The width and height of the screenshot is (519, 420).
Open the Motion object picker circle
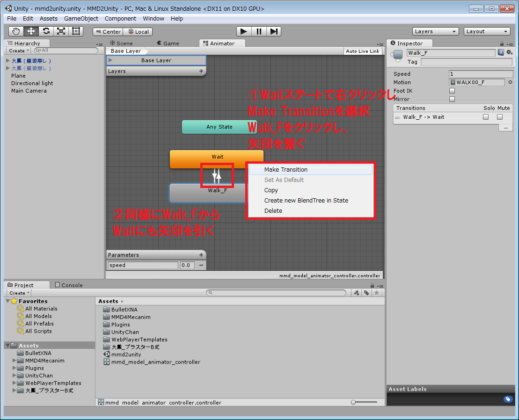511,82
